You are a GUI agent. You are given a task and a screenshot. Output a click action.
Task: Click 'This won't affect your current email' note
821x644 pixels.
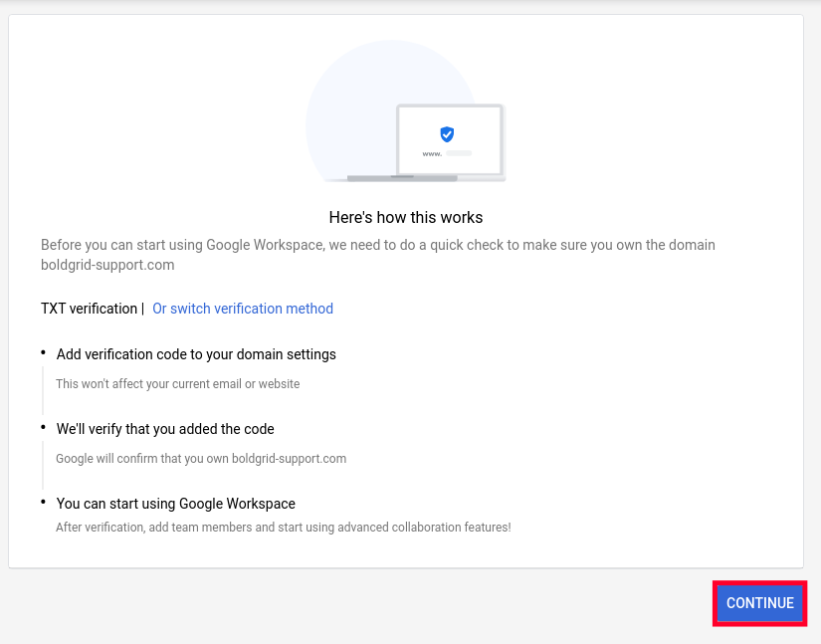point(177,383)
